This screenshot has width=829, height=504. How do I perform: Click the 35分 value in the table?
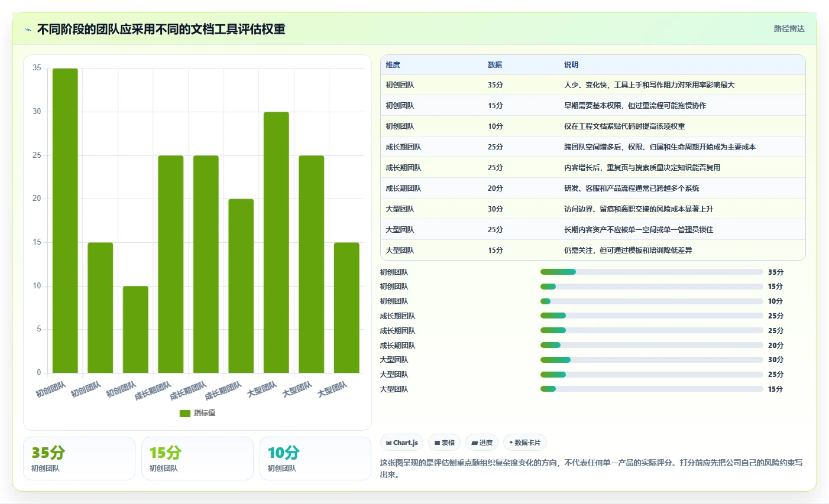(496, 85)
